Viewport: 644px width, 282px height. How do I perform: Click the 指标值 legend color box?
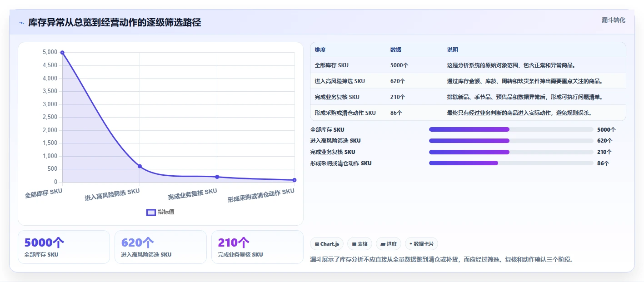tap(151, 212)
